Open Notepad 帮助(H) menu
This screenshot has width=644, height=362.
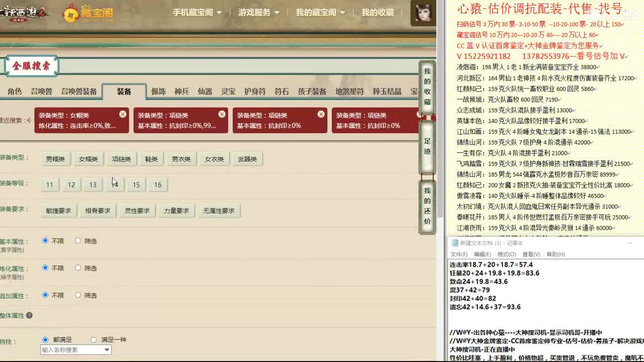coord(555,254)
